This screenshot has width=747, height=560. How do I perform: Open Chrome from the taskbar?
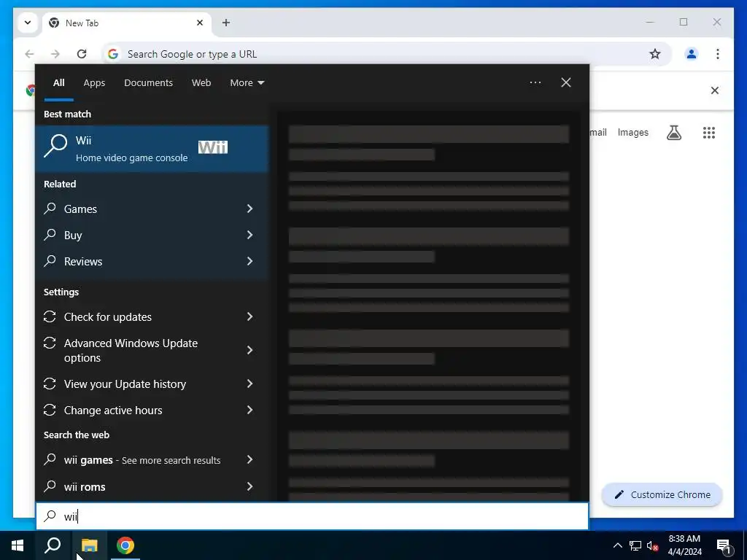point(125,545)
